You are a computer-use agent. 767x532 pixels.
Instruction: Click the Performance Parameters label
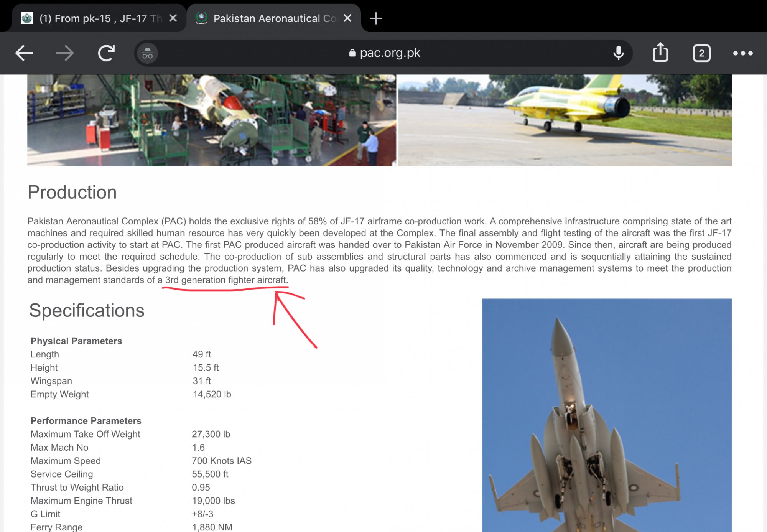pyautogui.click(x=86, y=421)
